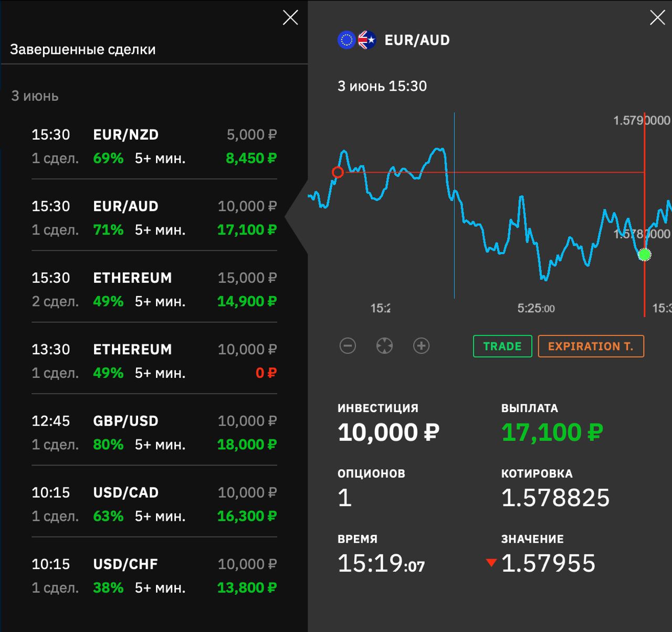Click the quote value 1.578825
The image size is (672, 632).
click(x=555, y=498)
